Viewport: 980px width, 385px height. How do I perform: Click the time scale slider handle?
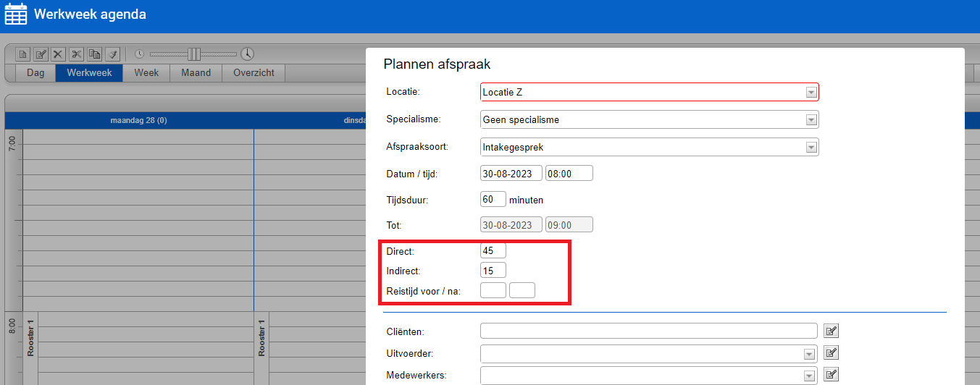[193, 54]
